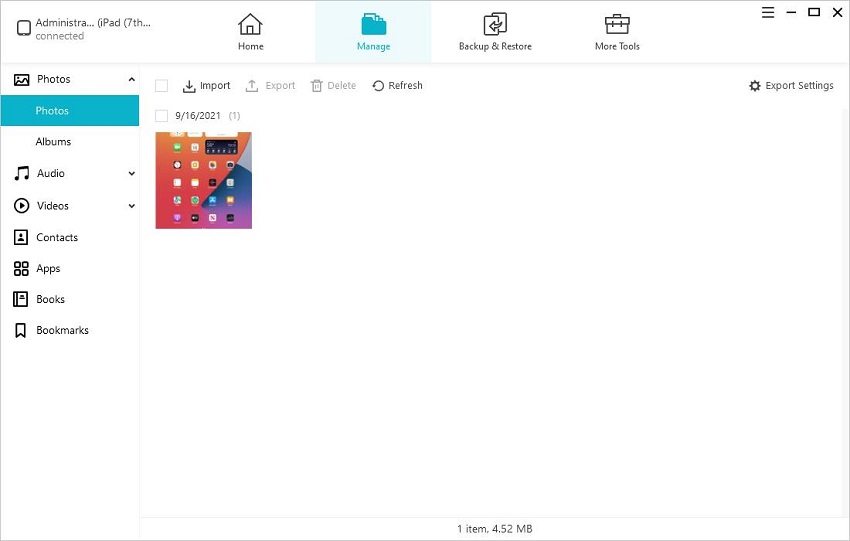The image size is (850, 541).
Task: Open the Audio category label
Action: 51,173
